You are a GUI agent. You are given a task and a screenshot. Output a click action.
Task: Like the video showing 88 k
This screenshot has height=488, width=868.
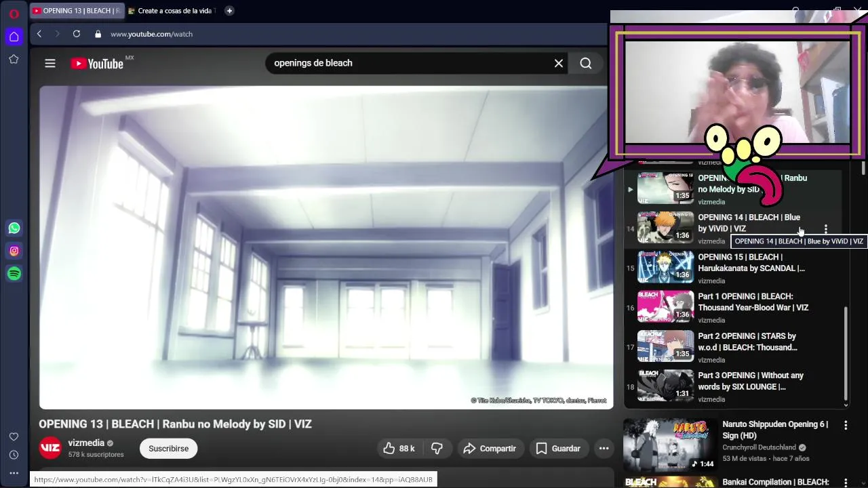(x=399, y=449)
